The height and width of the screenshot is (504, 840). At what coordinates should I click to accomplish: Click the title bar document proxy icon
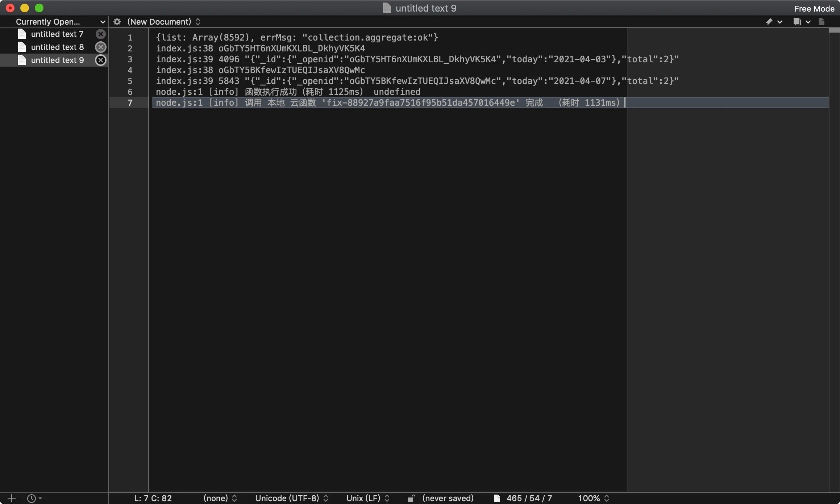point(387,8)
